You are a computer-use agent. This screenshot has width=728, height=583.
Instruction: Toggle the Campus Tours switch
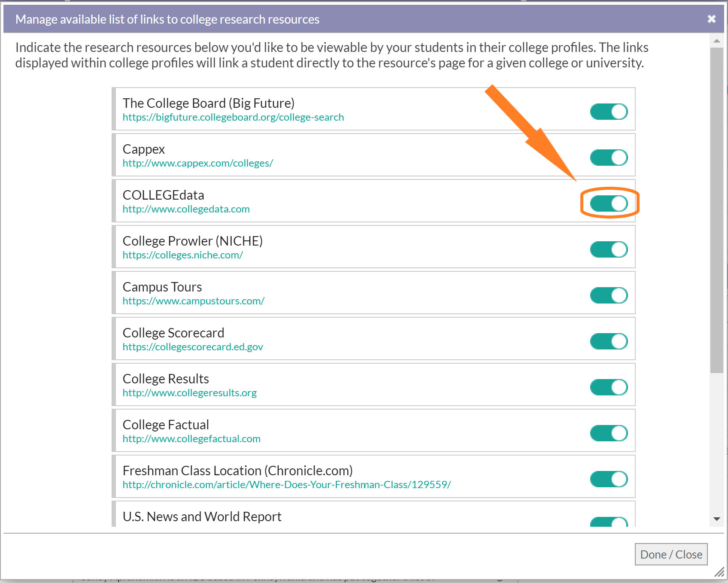coord(609,295)
